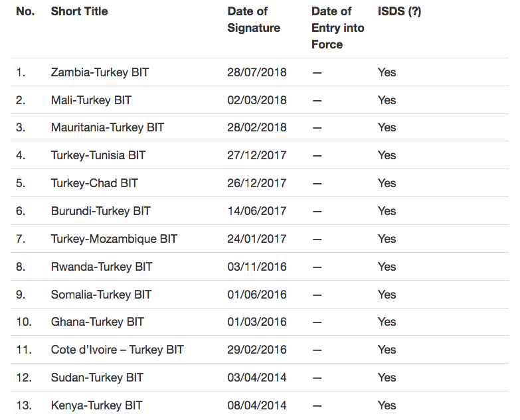Click the Short Title column header
Viewport: 520px width, 420px height.
(x=79, y=11)
